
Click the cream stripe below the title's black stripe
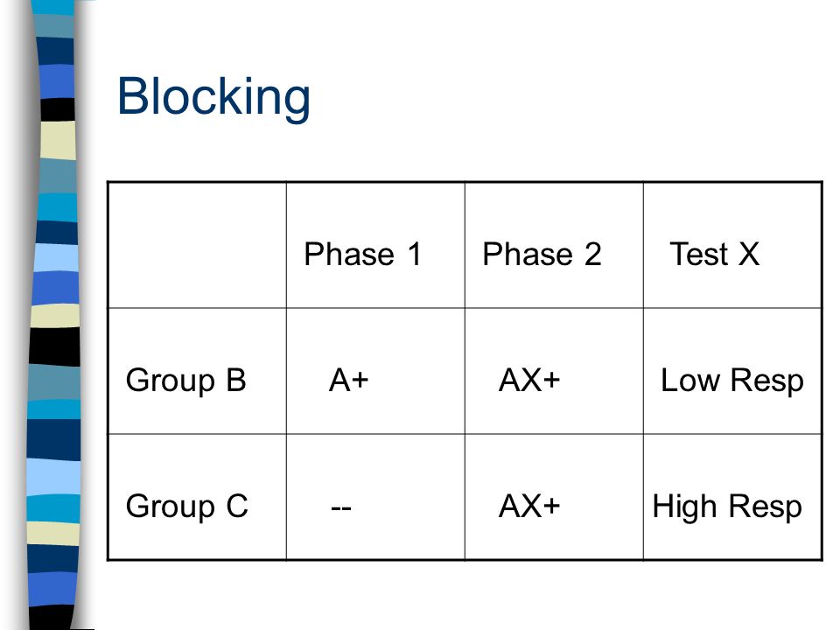coord(58,140)
